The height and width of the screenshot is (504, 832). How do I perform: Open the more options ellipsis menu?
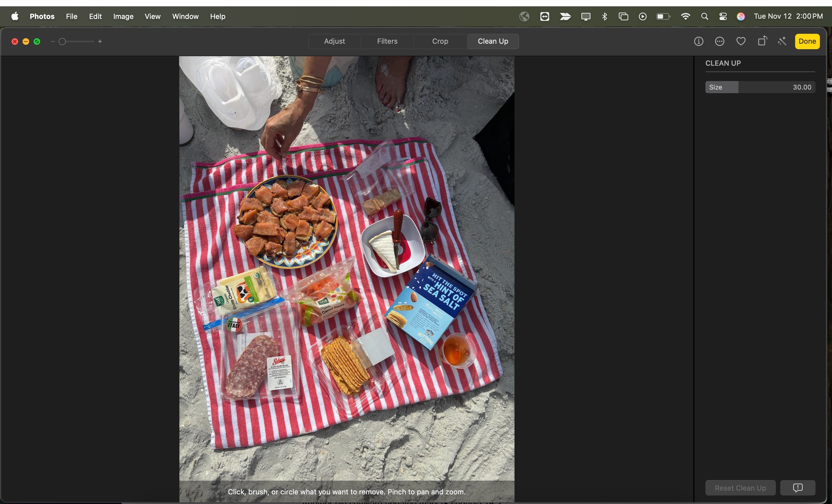719,41
